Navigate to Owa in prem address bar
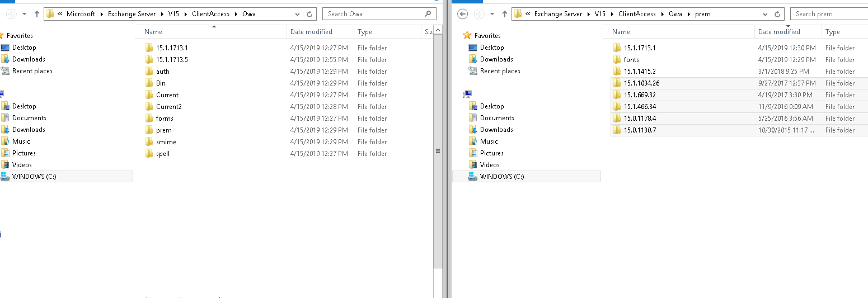 coord(675,14)
